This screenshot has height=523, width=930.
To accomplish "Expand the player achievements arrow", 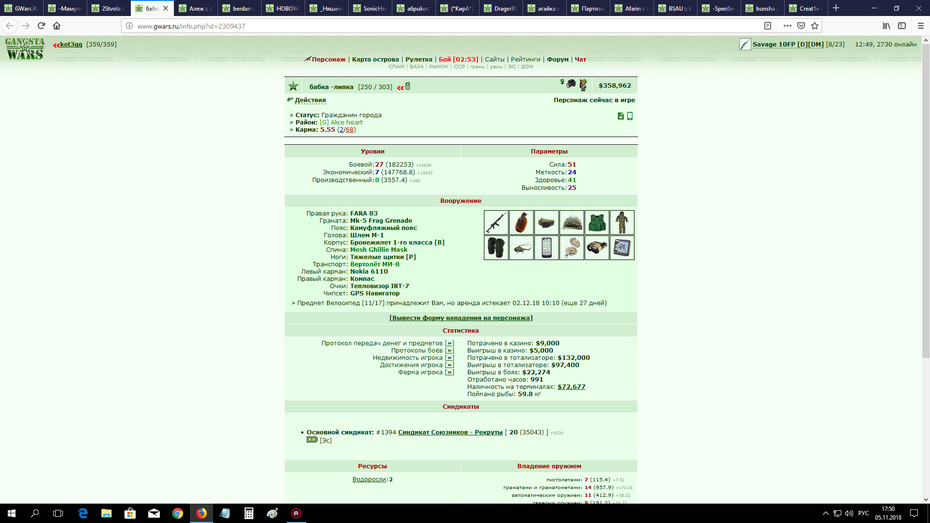I will 449,365.
